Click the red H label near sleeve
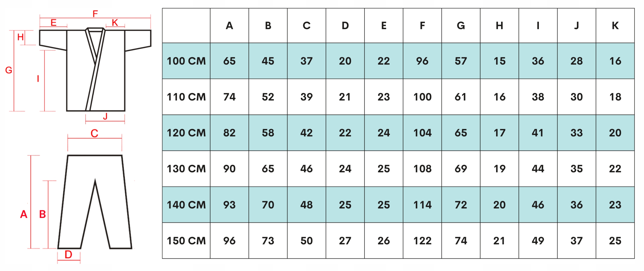Image resolution: width=644 pixels, height=271 pixels. pos(20,37)
